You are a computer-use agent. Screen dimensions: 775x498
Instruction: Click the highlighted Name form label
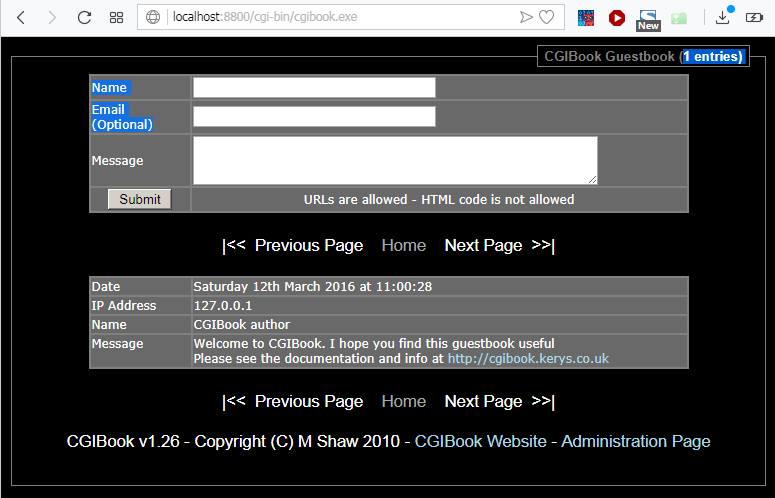(109, 88)
